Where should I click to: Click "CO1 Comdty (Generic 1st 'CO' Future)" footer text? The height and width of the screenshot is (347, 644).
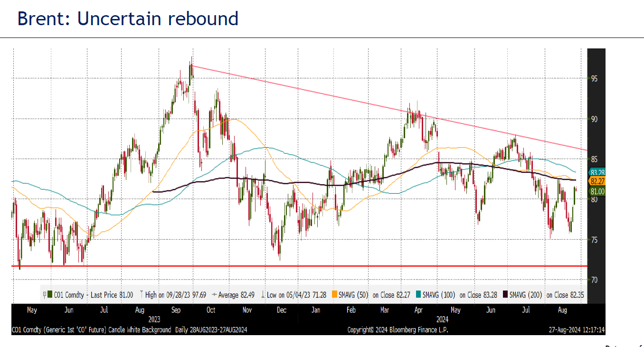(x=59, y=329)
